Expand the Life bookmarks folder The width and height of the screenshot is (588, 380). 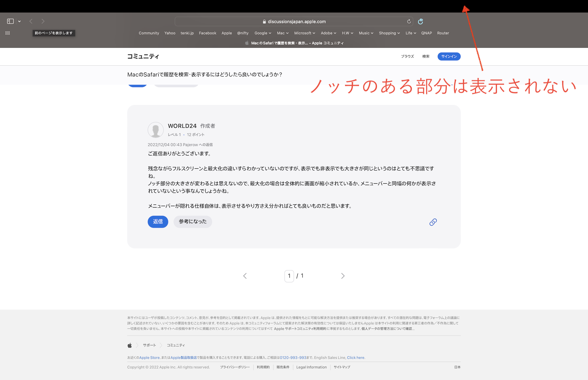click(411, 33)
